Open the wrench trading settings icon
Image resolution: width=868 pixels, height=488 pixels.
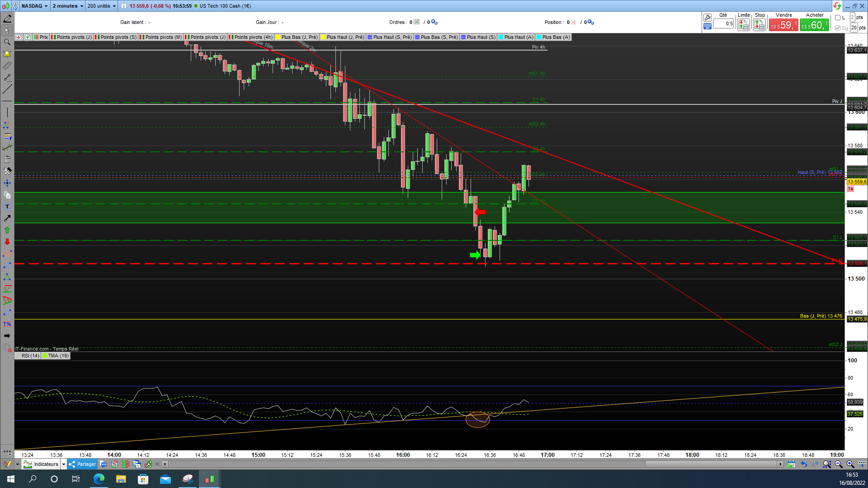[x=708, y=17]
